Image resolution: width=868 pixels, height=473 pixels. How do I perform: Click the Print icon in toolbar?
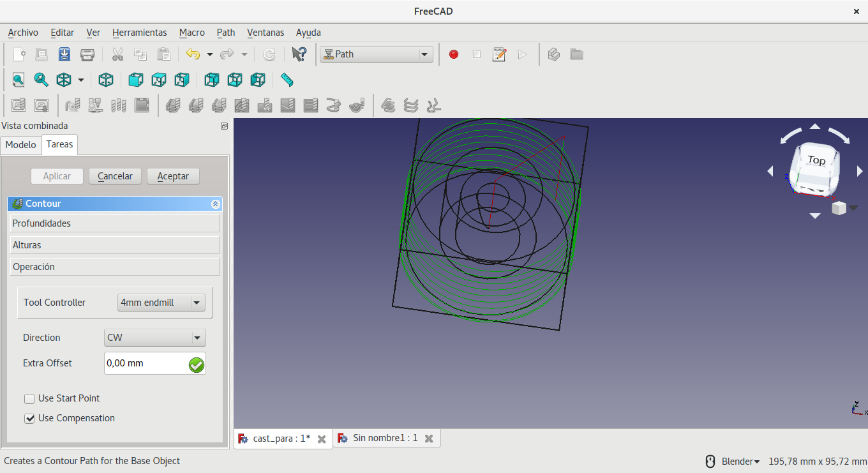point(87,54)
